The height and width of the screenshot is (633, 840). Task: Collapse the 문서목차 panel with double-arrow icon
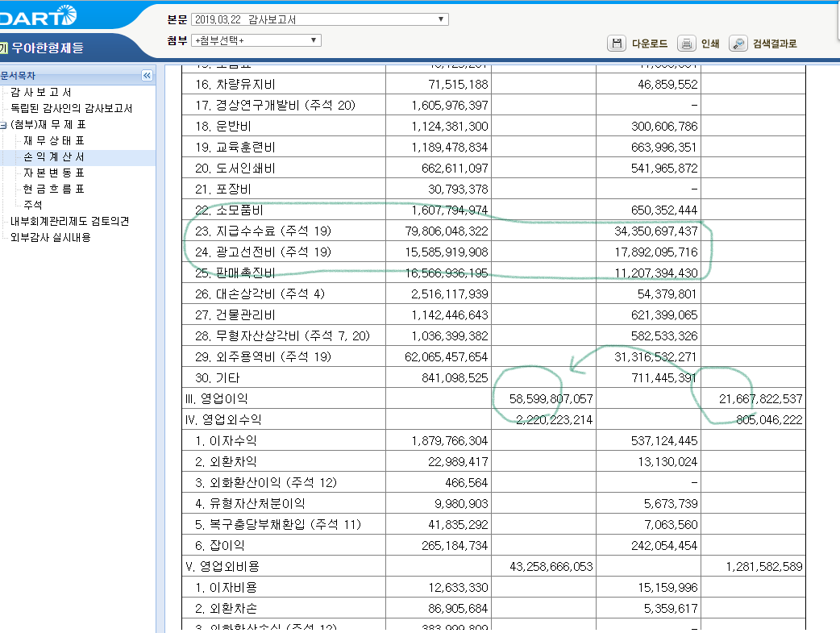[147, 76]
